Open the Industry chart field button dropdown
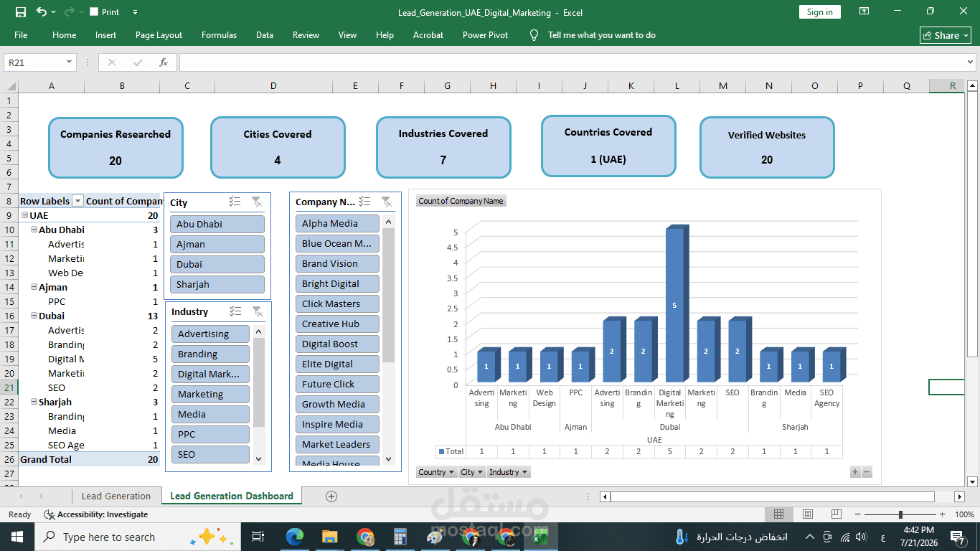Screen dimensions: 980x551 [x=509, y=472]
